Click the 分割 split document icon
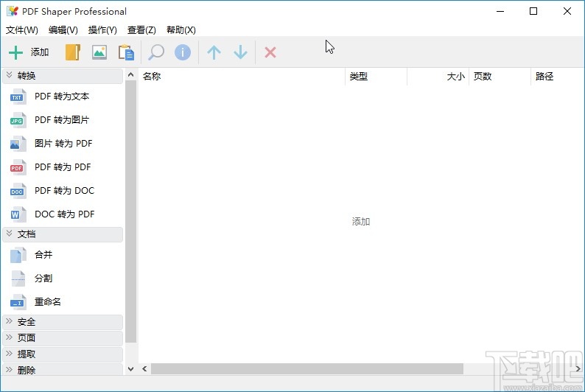This screenshot has height=392, width=585. (18, 279)
